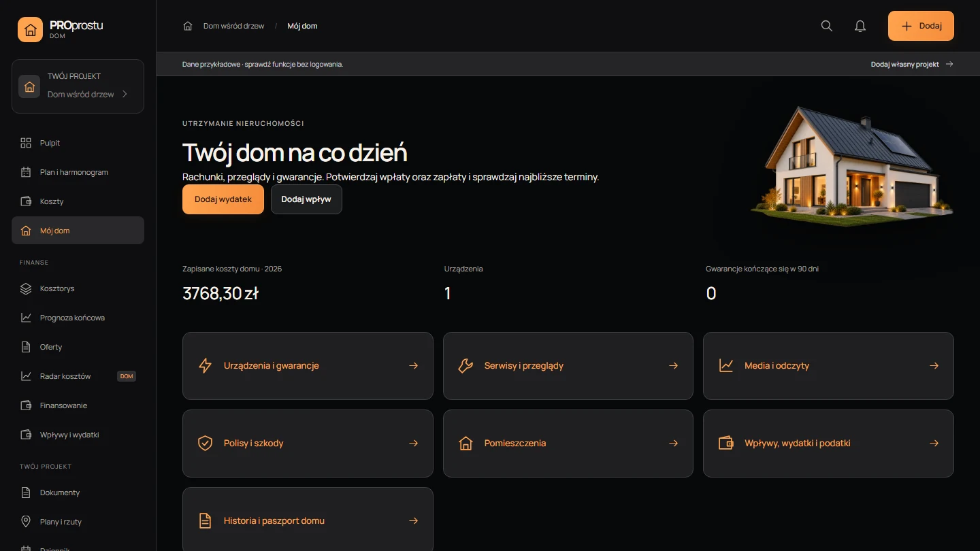Viewport: 980px width, 551px height.
Task: Open arrow on Polisy i szkody card
Action: click(x=413, y=443)
